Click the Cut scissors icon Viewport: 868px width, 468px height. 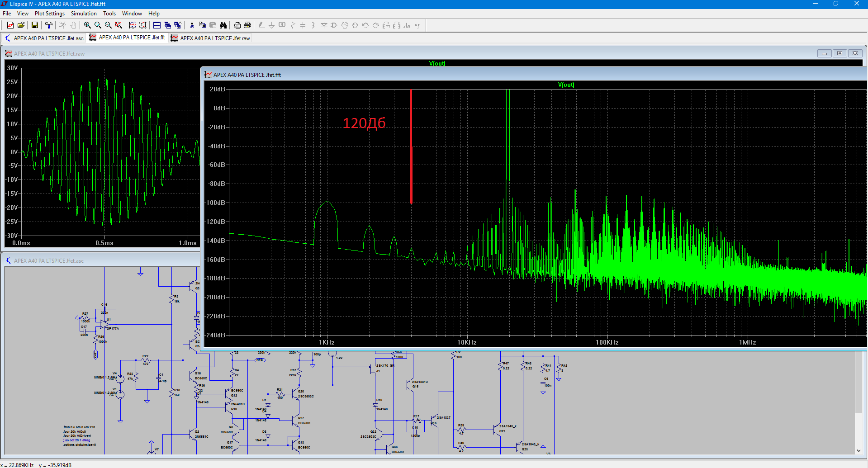192,25
